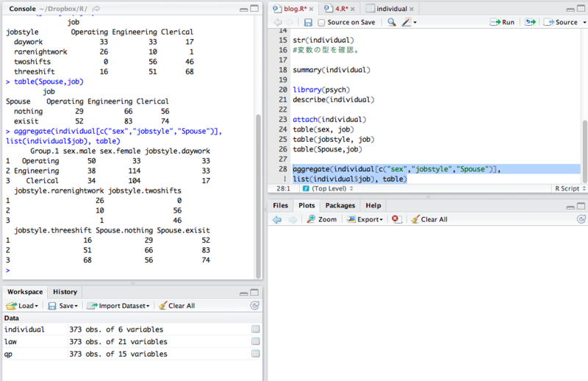Close the 4.R tab
This screenshot has width=588, height=381.
coord(353,9)
